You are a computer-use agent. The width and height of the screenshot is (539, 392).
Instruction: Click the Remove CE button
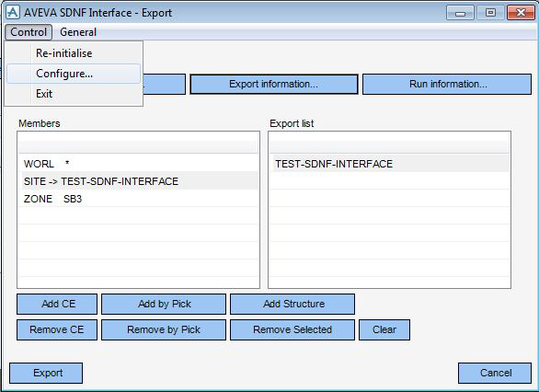click(57, 329)
